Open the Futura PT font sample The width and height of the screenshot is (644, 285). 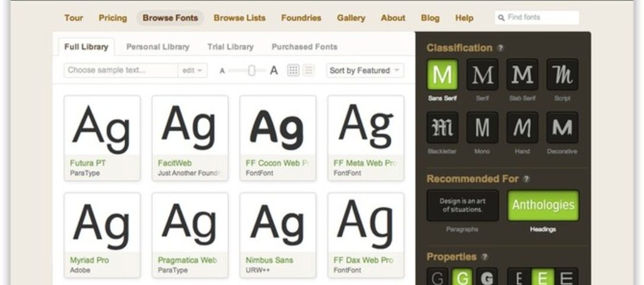(102, 125)
